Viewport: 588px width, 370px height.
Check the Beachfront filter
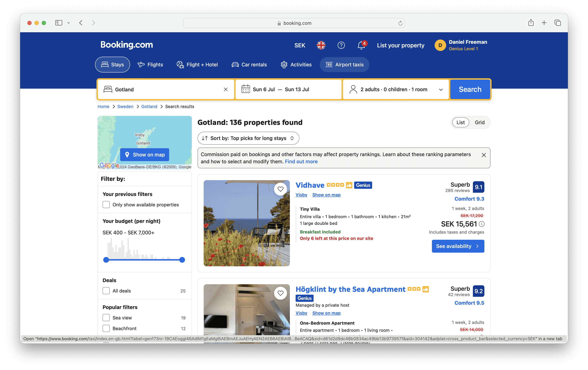coord(106,328)
